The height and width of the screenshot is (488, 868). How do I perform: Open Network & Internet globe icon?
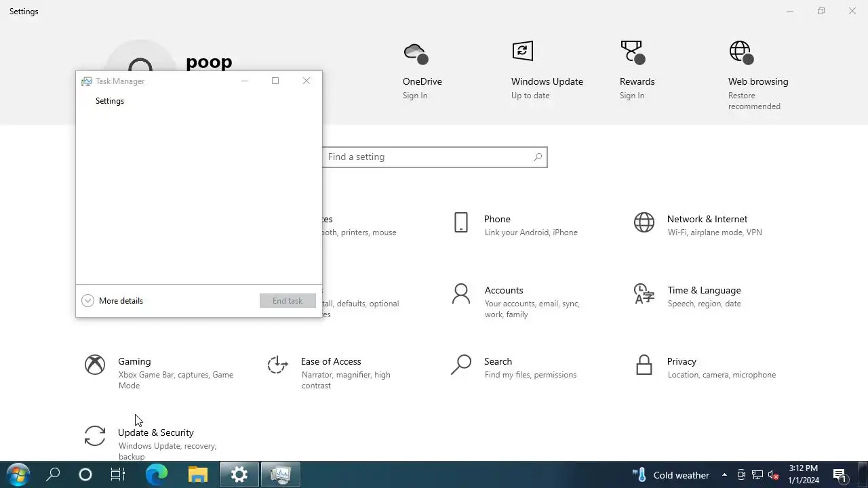tap(644, 222)
